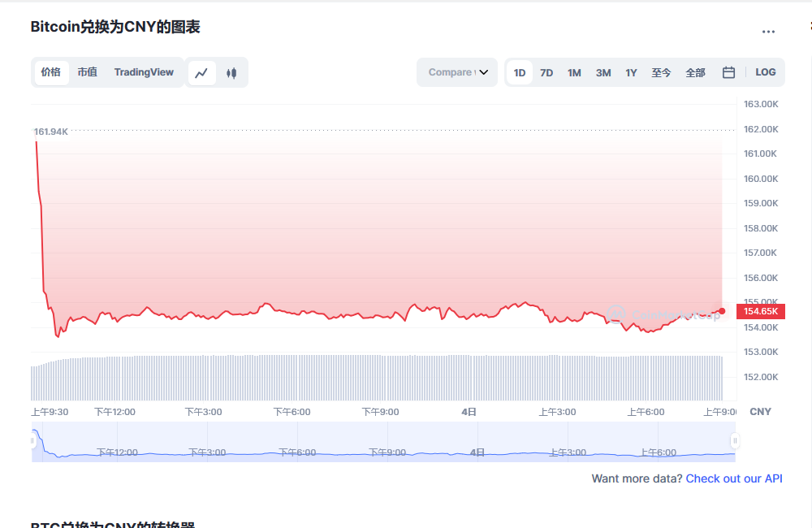Expand the Compare dropdown

pyautogui.click(x=457, y=72)
